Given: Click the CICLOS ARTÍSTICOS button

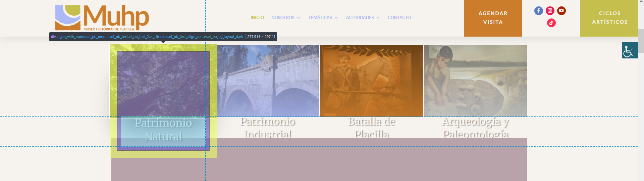Looking at the screenshot, I should (609, 18).
